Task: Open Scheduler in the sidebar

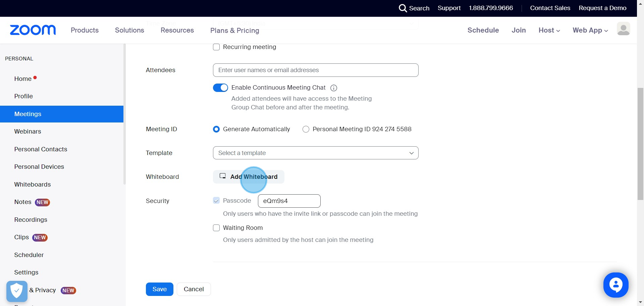Action: pyautogui.click(x=29, y=255)
